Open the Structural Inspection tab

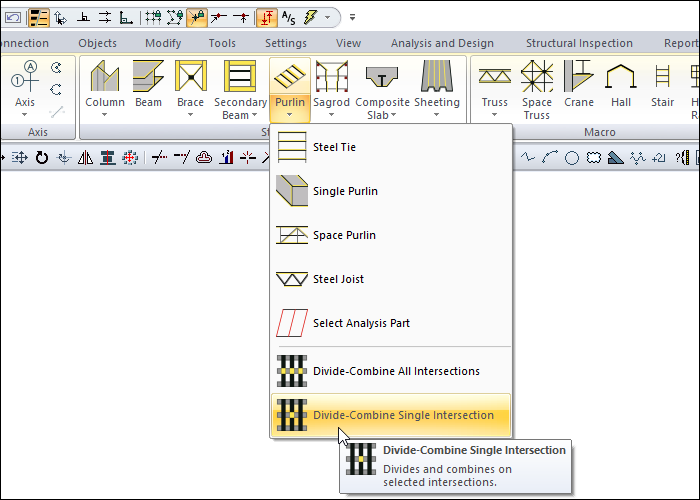[579, 43]
